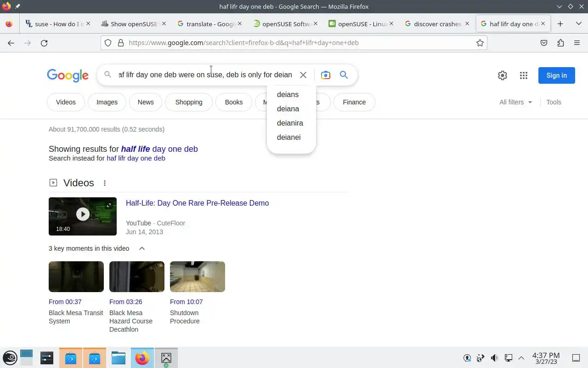This screenshot has height=368, width=588.
Task: Click the Google search input field
Action: pos(205,75)
